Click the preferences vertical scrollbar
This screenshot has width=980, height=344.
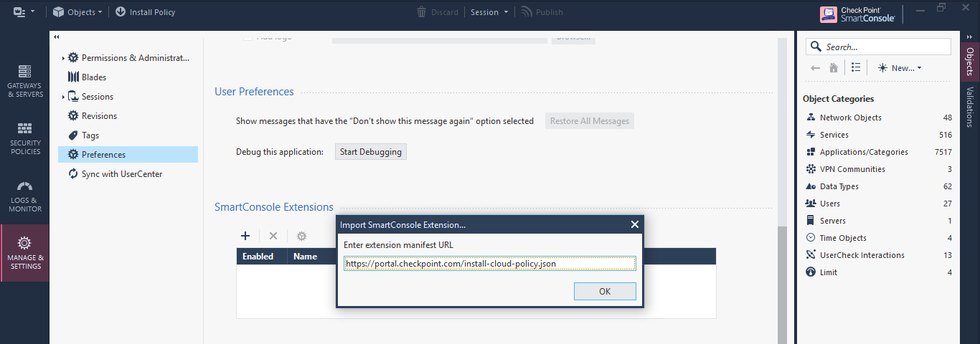782,283
